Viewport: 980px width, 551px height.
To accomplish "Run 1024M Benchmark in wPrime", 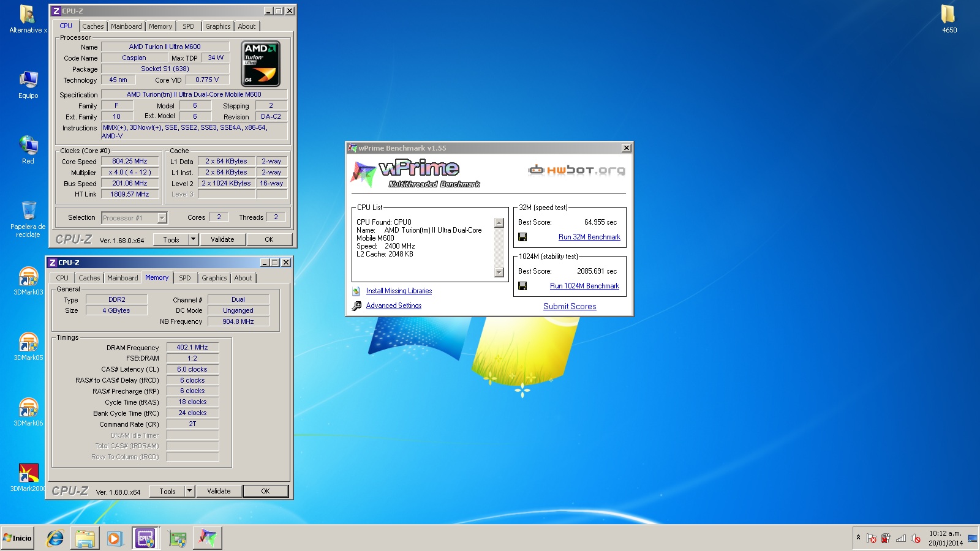I will click(584, 286).
